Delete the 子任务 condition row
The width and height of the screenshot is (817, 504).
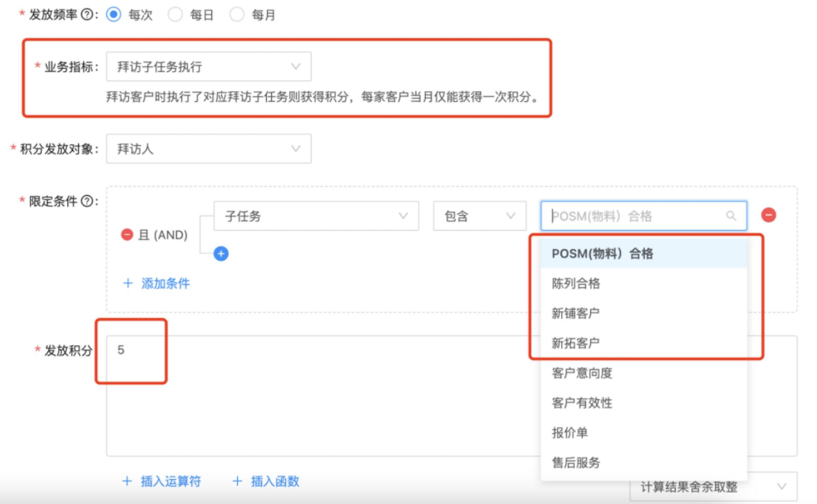[x=769, y=215]
